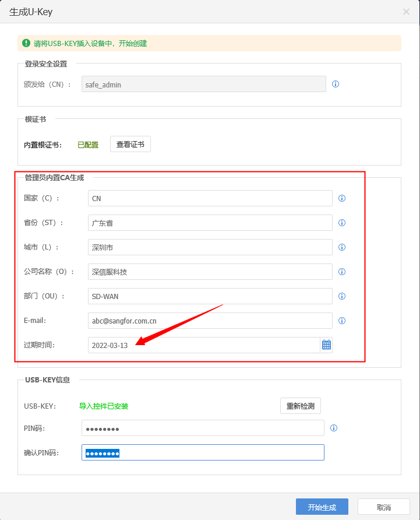Viewport: 420px width, 520px height.
Task: Click info icon beside PIN码 field
Action: (x=334, y=428)
